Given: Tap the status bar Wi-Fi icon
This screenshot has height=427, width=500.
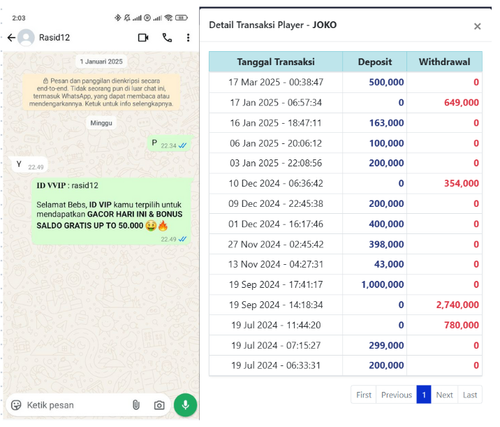Looking at the screenshot, I should [x=168, y=18].
